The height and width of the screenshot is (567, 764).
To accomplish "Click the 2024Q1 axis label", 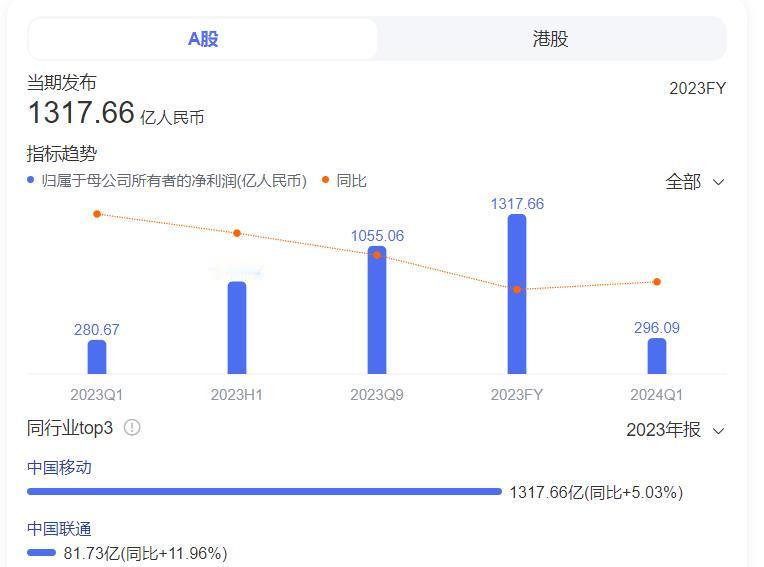I will click(657, 395).
